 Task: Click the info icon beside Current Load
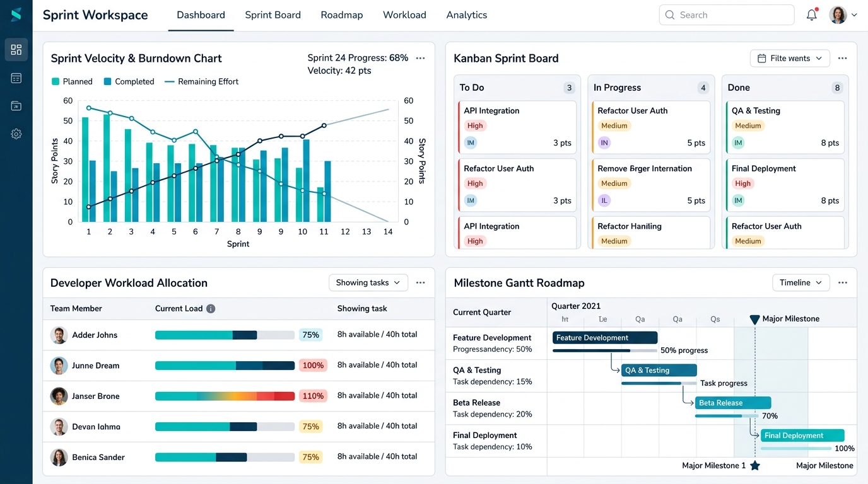coord(211,309)
